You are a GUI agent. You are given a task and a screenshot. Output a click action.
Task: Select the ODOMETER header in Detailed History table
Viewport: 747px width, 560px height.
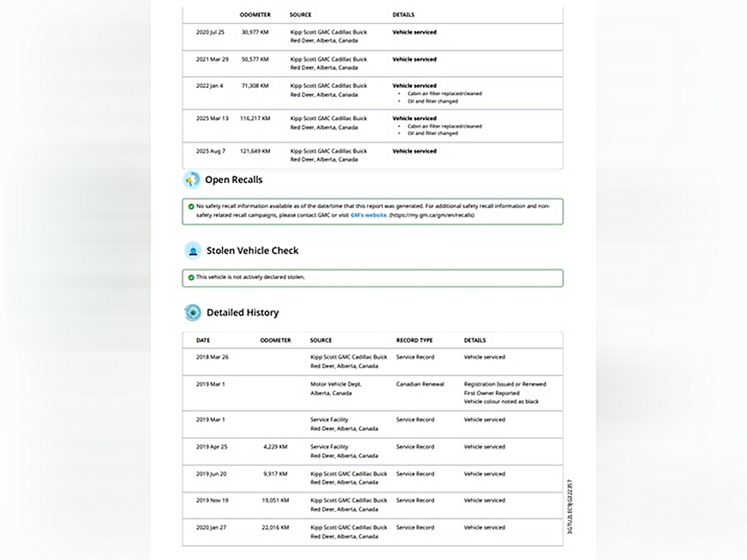pos(276,340)
